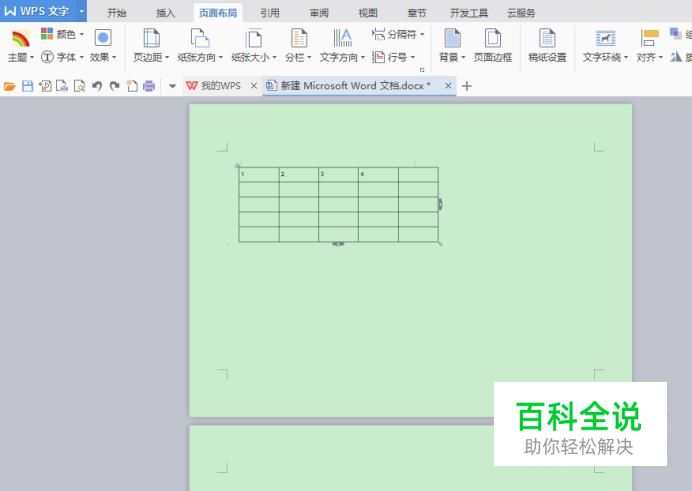692x491 pixels.
Task: Add a new document tab with plus button
Action: [466, 86]
